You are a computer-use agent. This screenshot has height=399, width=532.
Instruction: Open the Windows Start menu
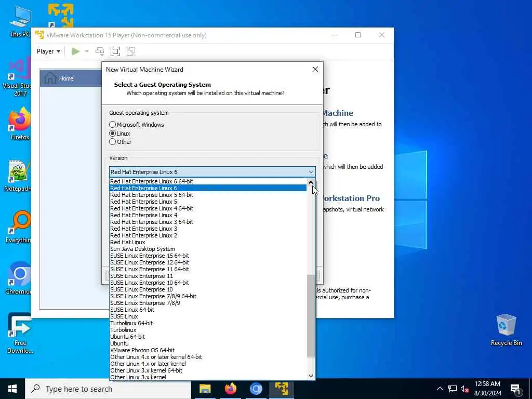pos(12,389)
